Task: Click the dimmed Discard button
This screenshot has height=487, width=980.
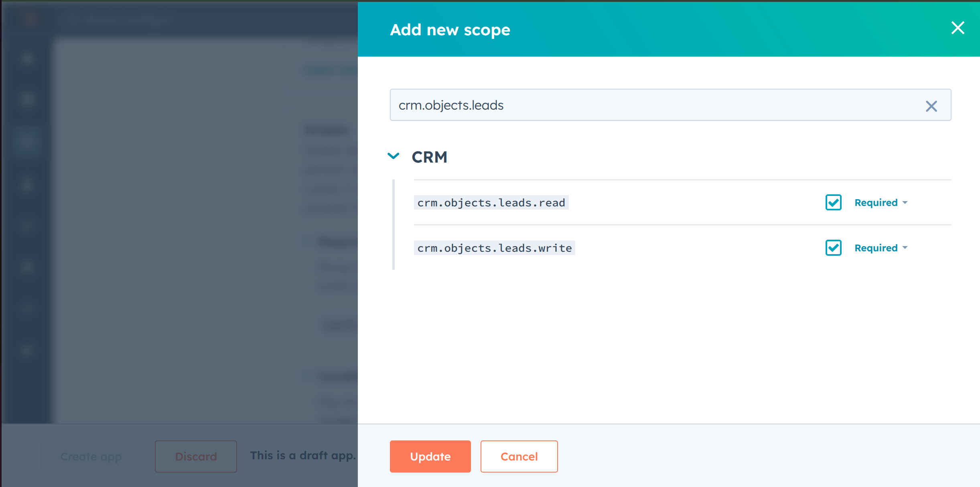Action: coord(196,456)
